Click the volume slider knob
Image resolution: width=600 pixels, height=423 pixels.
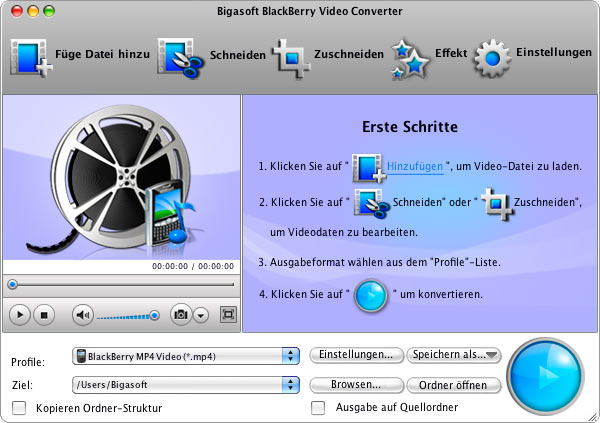pyautogui.click(x=154, y=315)
